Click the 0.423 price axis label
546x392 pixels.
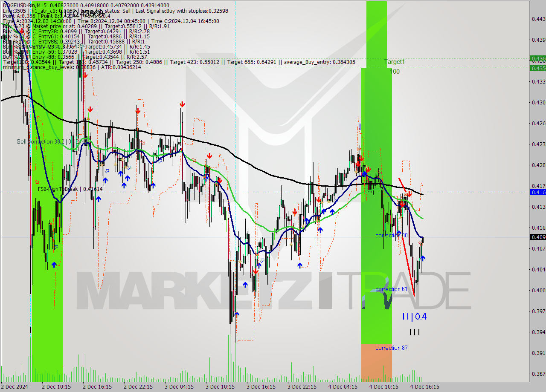(x=538, y=144)
